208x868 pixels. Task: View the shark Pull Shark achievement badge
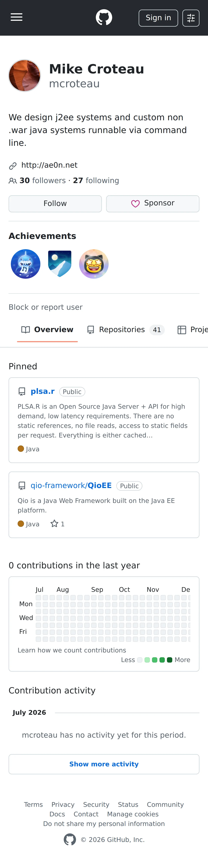[26, 264]
